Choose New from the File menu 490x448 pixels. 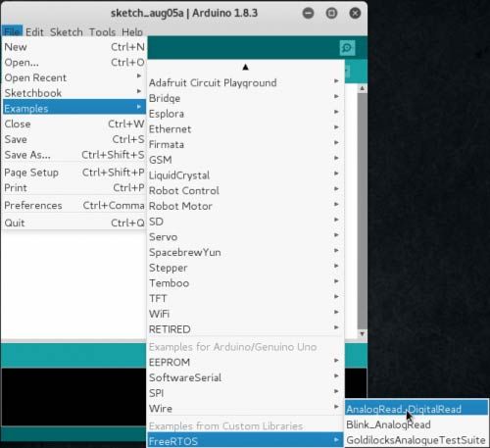pyautogui.click(x=74, y=47)
